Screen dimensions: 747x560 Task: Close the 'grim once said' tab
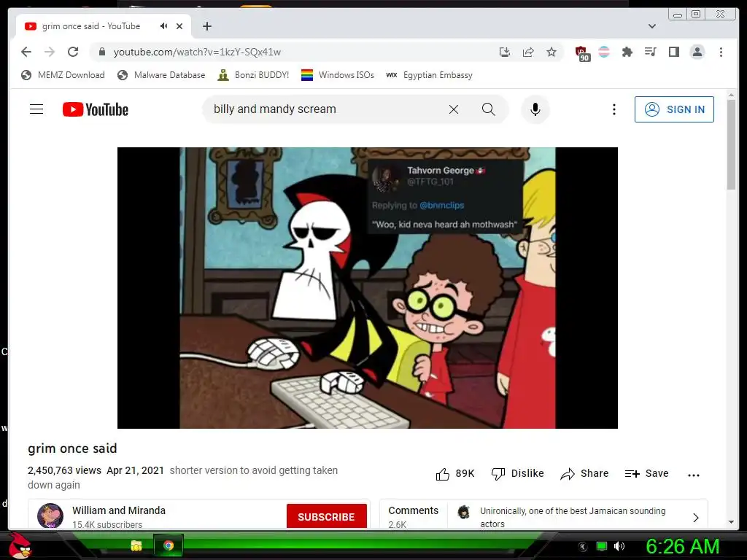pyautogui.click(x=179, y=26)
